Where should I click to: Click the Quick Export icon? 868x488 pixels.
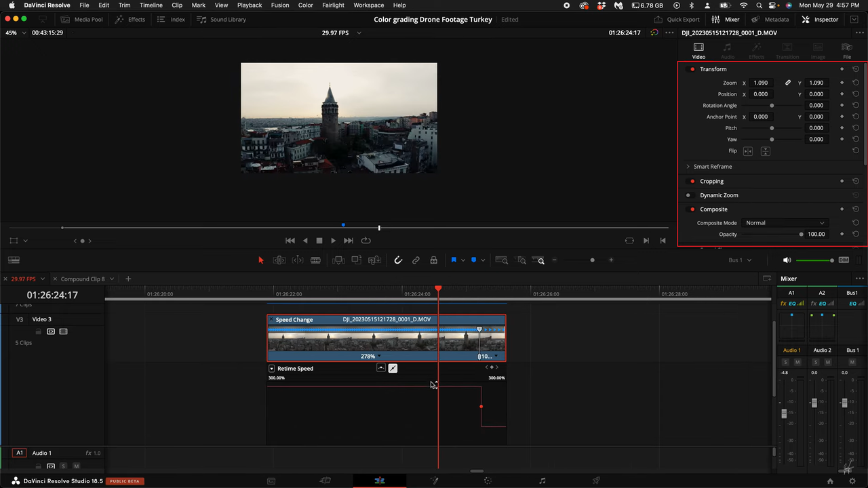pyautogui.click(x=658, y=19)
